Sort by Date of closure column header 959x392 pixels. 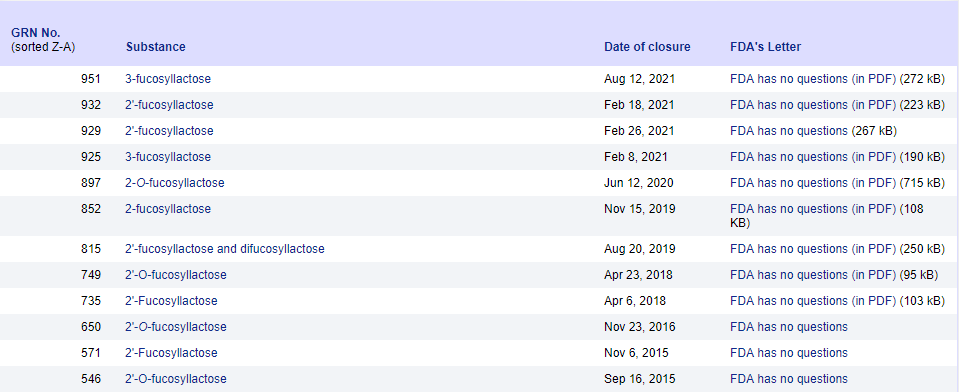647,47
